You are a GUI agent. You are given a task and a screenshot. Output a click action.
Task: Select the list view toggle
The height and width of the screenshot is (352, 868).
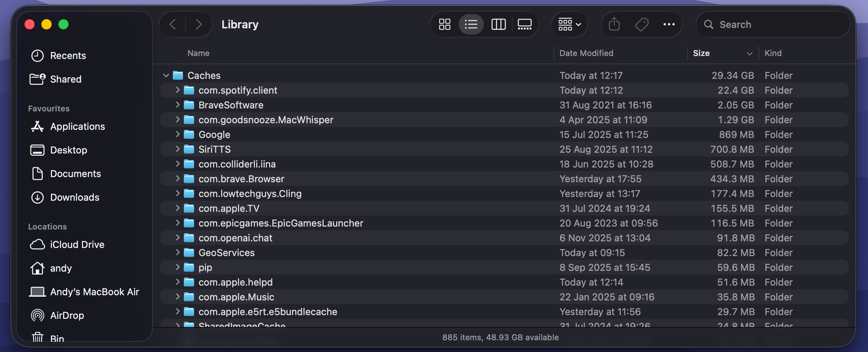click(471, 24)
